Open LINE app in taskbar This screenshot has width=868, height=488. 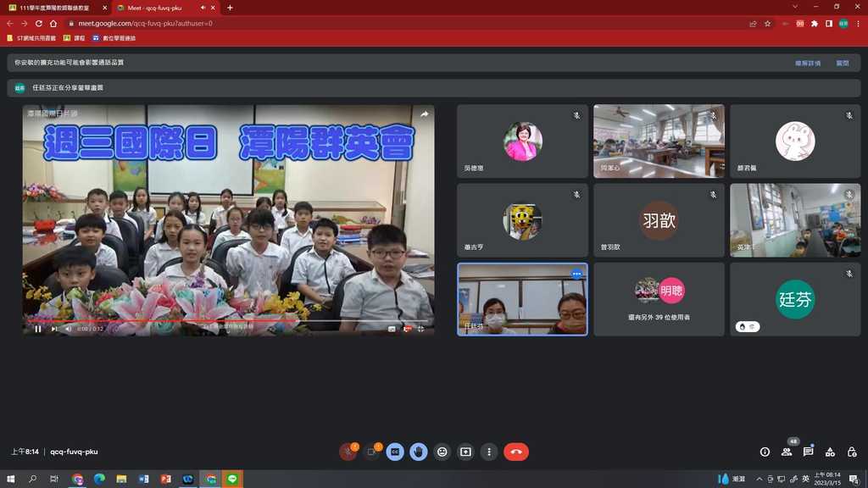click(232, 479)
